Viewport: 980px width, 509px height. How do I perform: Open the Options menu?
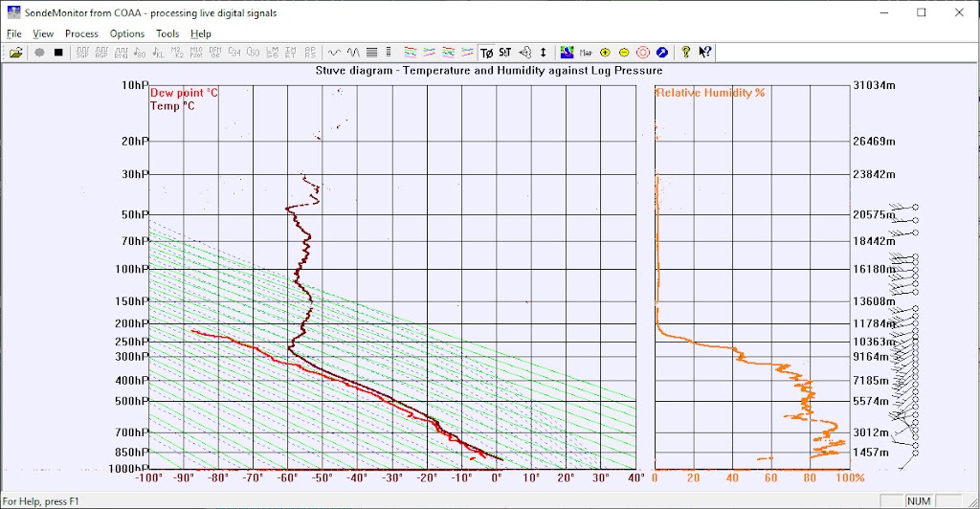127,33
